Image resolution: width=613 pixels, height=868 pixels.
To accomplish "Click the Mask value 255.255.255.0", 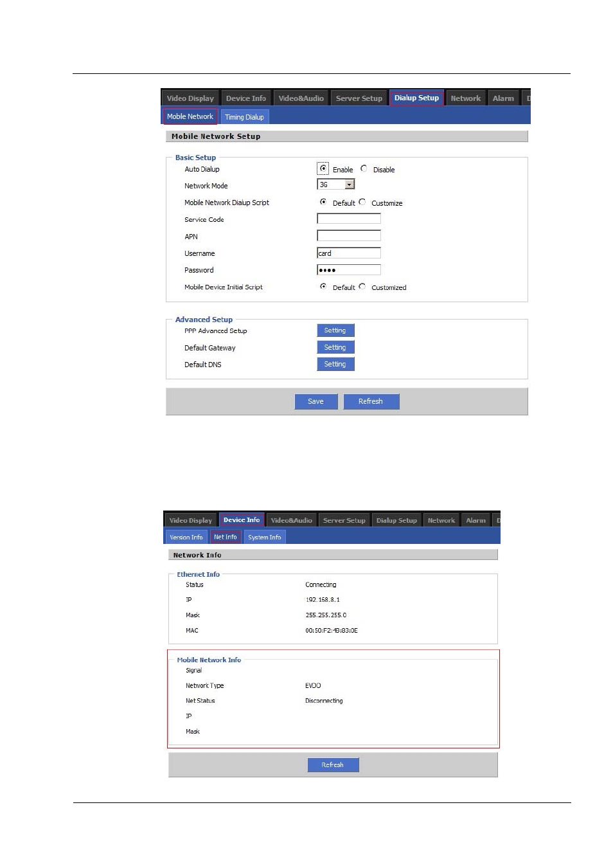I will [x=326, y=615].
